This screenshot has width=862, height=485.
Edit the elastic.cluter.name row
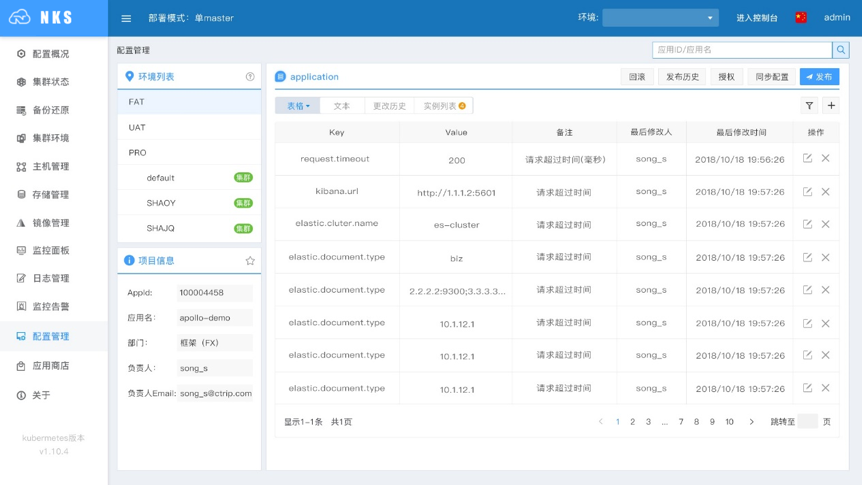[x=807, y=224]
